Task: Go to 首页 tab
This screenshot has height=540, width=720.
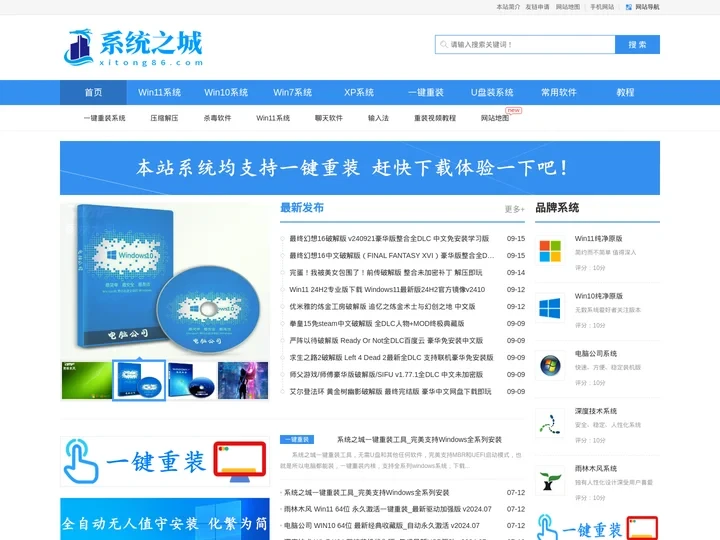Action: (93, 92)
